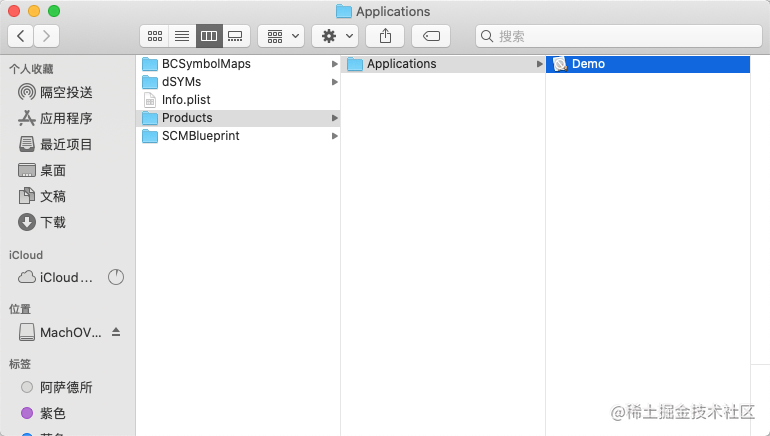
Task: Go forward with the toolbar forward arrow
Action: point(47,36)
